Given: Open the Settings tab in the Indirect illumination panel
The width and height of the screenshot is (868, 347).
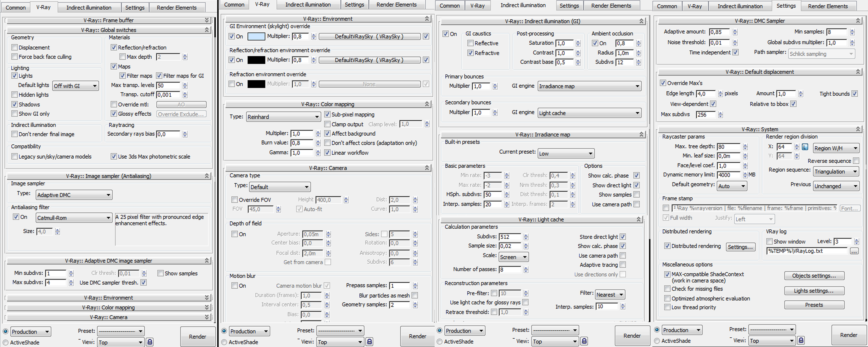Looking at the screenshot, I should tap(569, 6).
